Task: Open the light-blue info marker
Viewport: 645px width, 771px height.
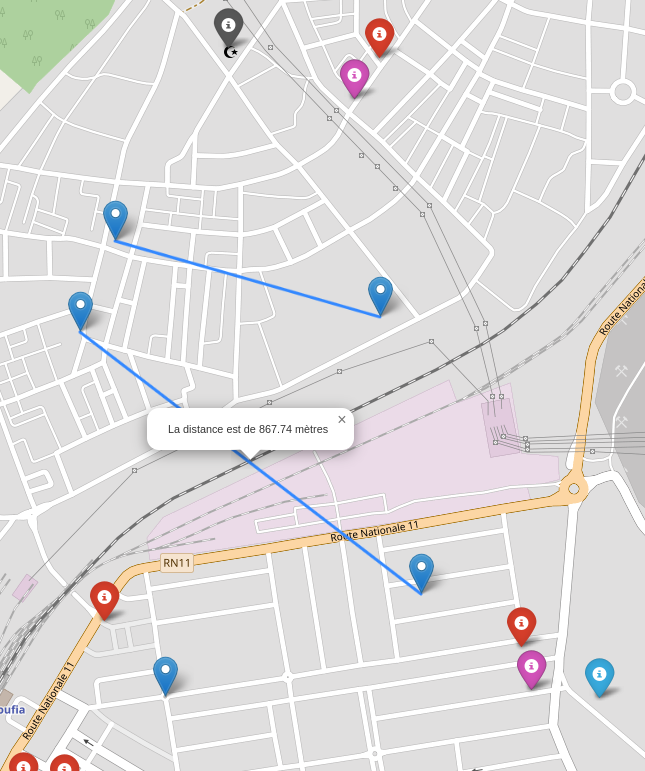Action: (x=599, y=678)
